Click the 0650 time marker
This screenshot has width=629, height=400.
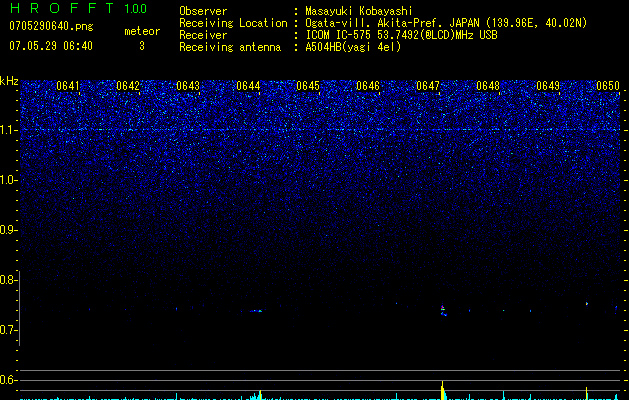point(608,86)
